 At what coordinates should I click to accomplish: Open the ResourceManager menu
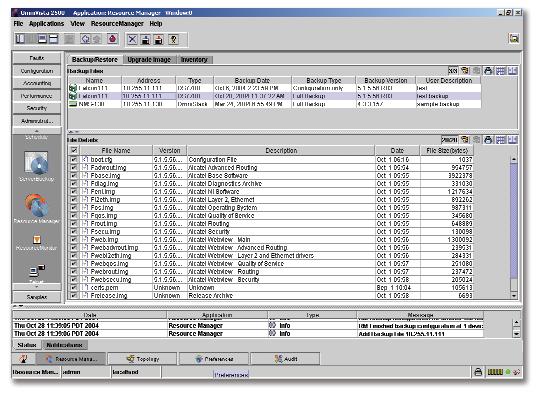click(117, 24)
